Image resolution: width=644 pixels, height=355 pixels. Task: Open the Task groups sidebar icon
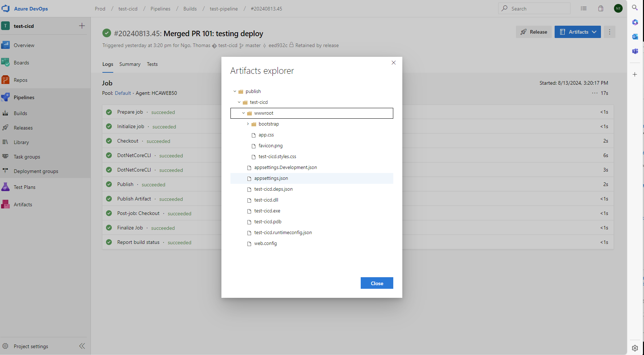(x=5, y=157)
